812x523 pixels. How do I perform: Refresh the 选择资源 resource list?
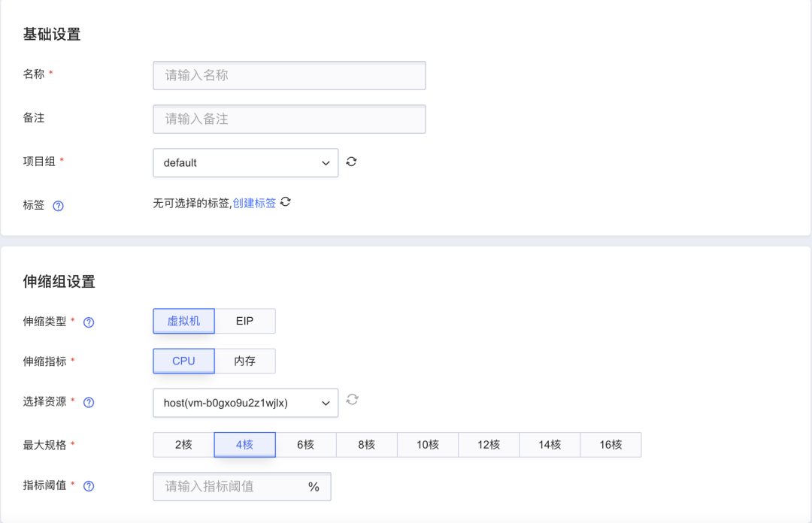tap(352, 399)
